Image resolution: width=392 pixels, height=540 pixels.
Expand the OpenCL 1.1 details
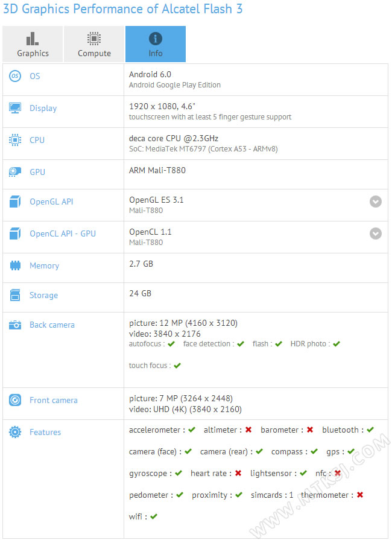pyautogui.click(x=376, y=233)
